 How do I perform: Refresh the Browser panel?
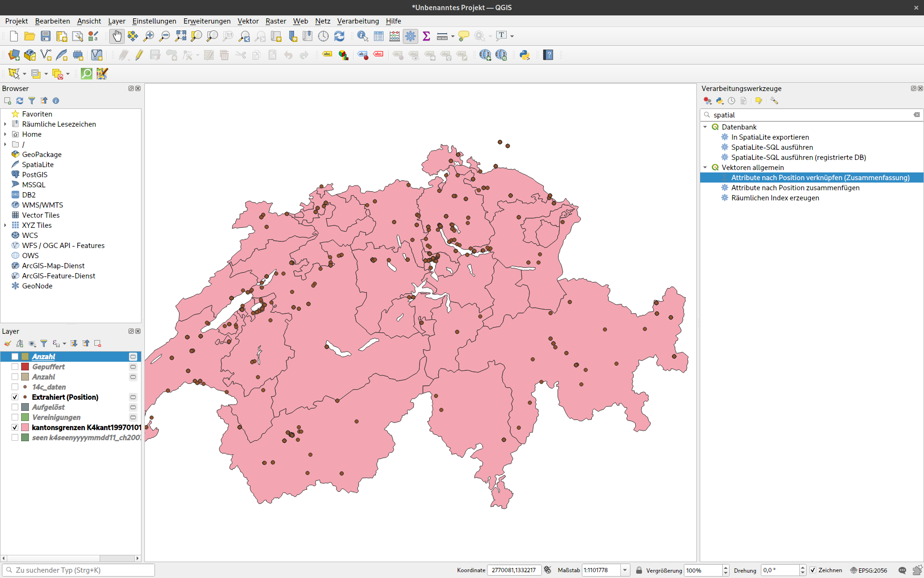20,101
